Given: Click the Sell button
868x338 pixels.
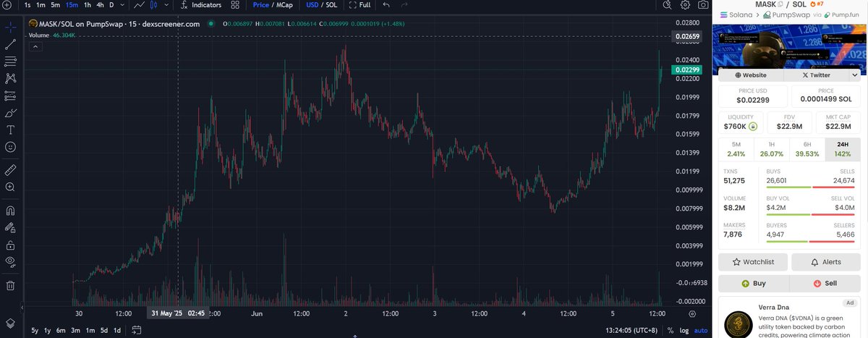Looking at the screenshot, I should (x=825, y=283).
